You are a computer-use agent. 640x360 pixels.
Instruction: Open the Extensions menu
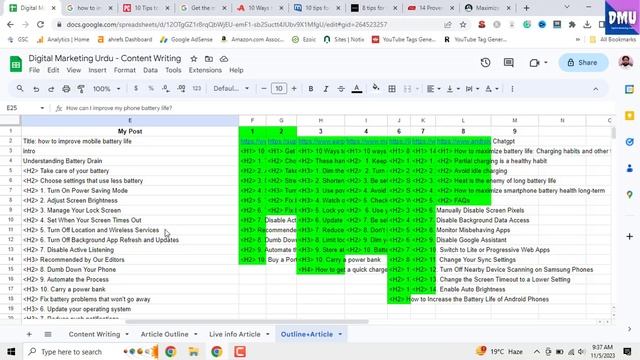[x=205, y=70]
